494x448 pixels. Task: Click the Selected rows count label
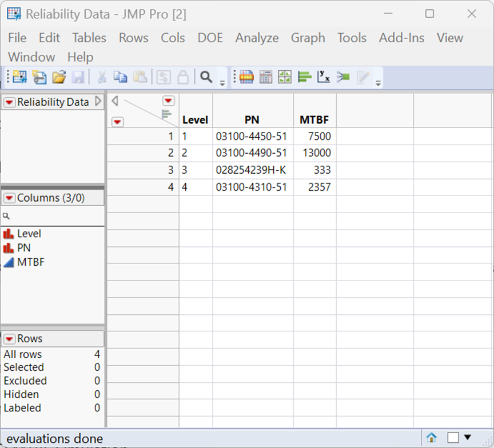point(24,367)
